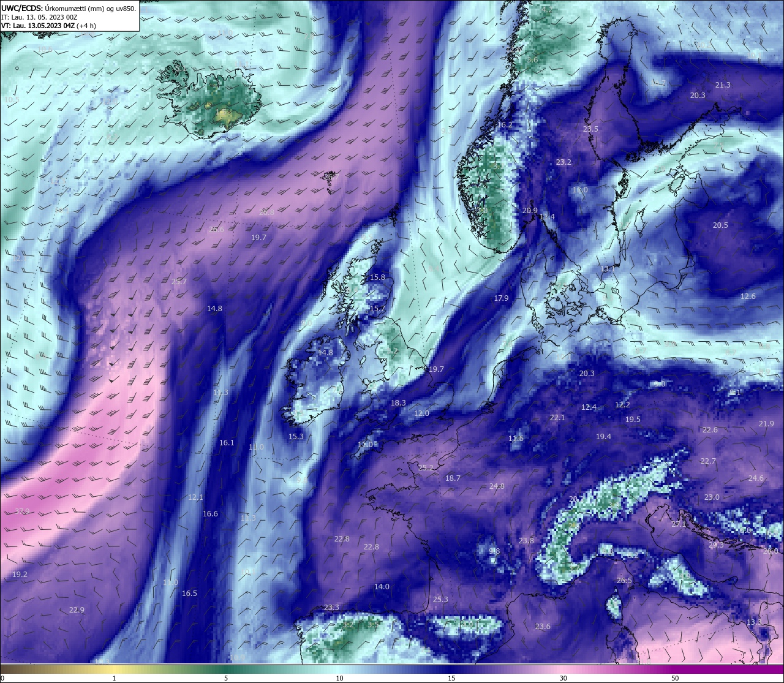The height and width of the screenshot is (683, 784).
Task: Click the map value 12.6
Action: tap(748, 296)
